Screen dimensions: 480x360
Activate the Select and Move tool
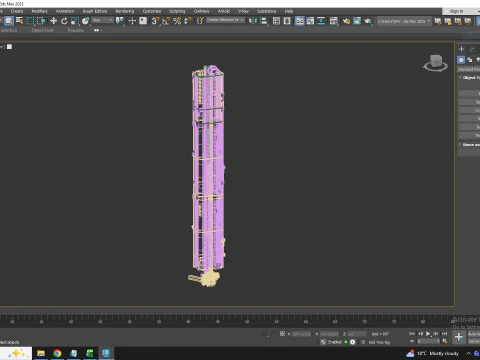(53, 21)
